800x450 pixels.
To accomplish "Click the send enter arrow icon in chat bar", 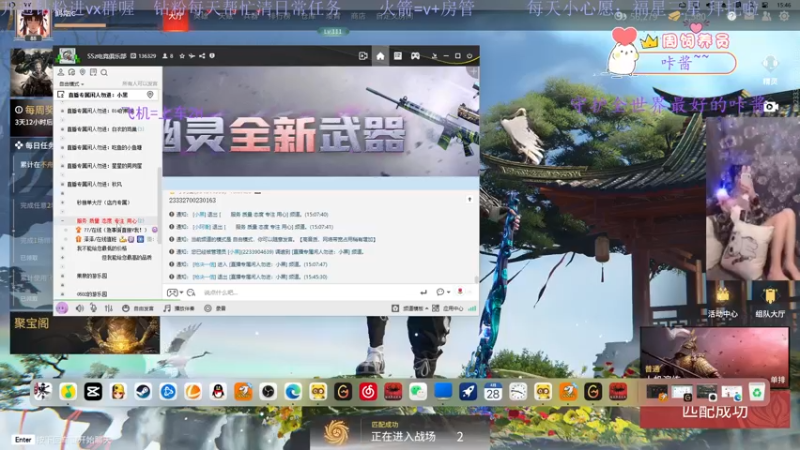I will coord(423,292).
